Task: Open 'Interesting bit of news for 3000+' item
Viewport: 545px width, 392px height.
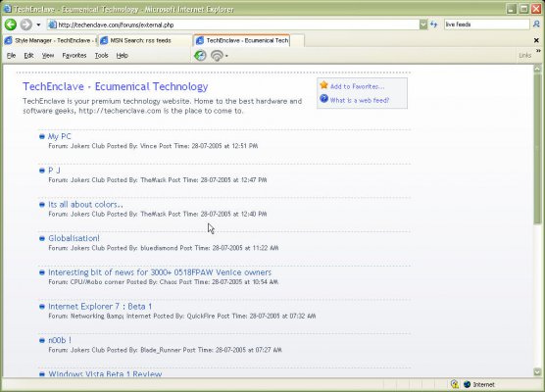Action: click(x=160, y=272)
